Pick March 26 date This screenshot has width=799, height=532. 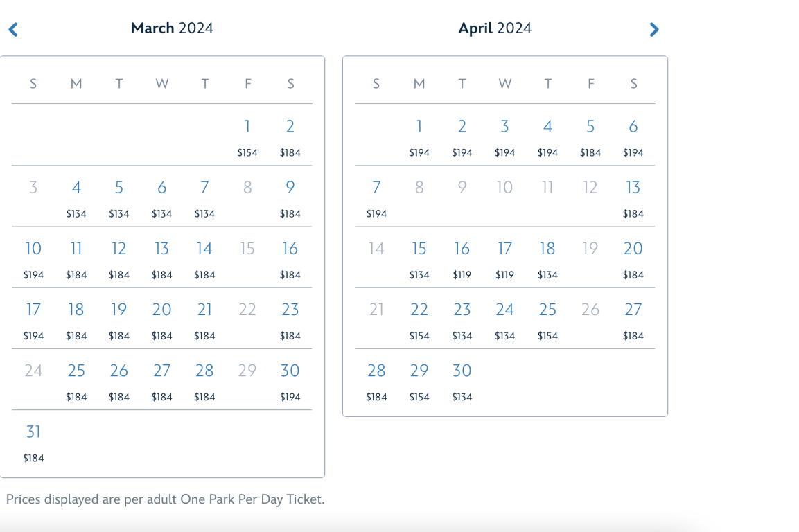[x=119, y=371]
